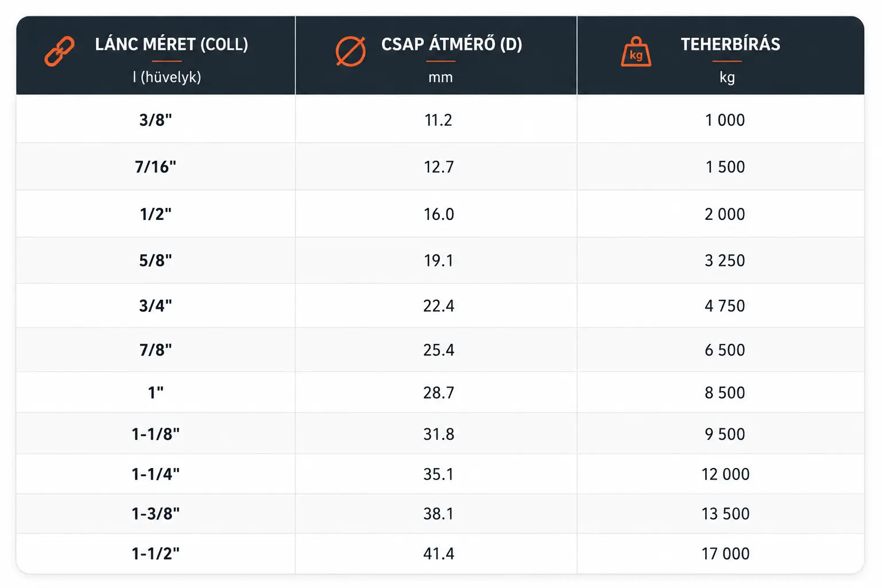Select the LÁNC MÉRET (COLL) column header

[x=172, y=44]
